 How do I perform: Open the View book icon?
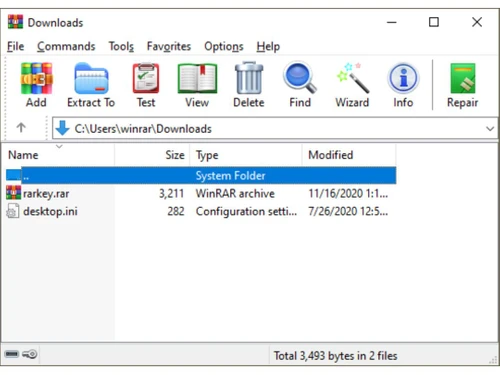pyautogui.click(x=197, y=79)
